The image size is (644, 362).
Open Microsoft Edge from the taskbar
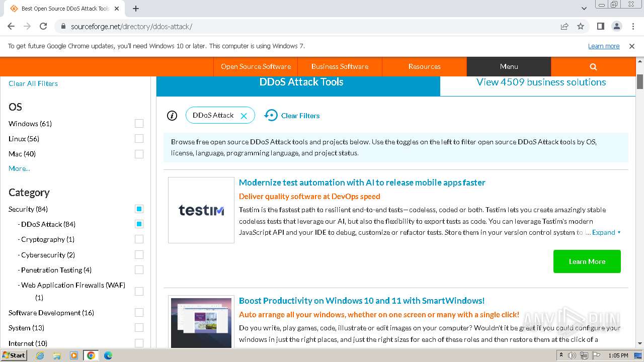108,355
